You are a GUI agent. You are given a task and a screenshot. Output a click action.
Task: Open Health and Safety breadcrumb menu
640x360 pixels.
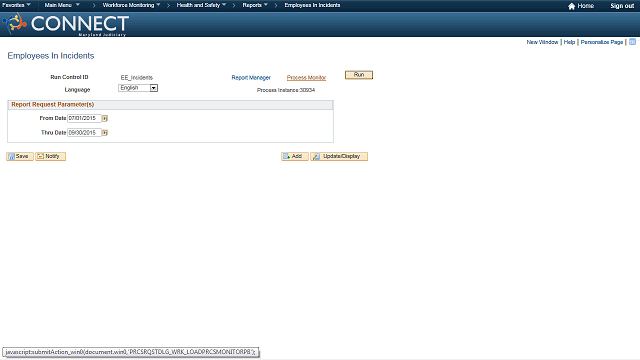point(201,5)
